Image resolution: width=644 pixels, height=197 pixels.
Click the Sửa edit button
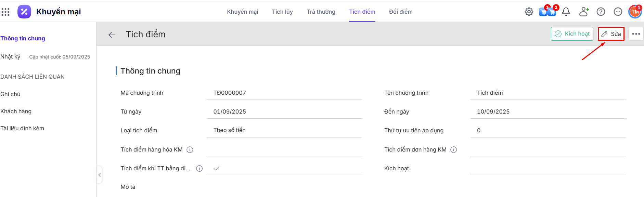pyautogui.click(x=611, y=34)
